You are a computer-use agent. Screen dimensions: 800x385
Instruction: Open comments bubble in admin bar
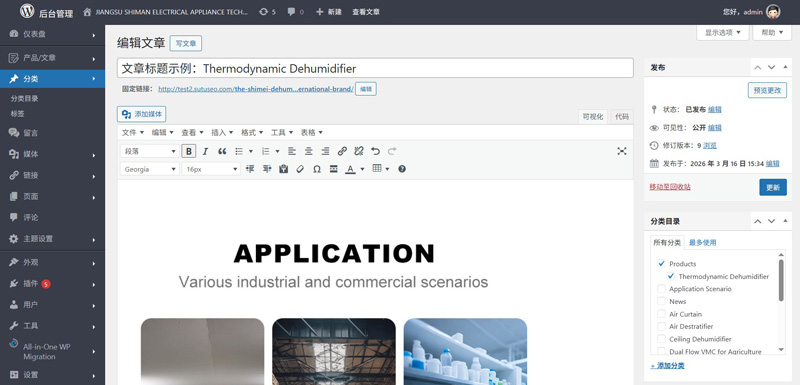pos(295,12)
